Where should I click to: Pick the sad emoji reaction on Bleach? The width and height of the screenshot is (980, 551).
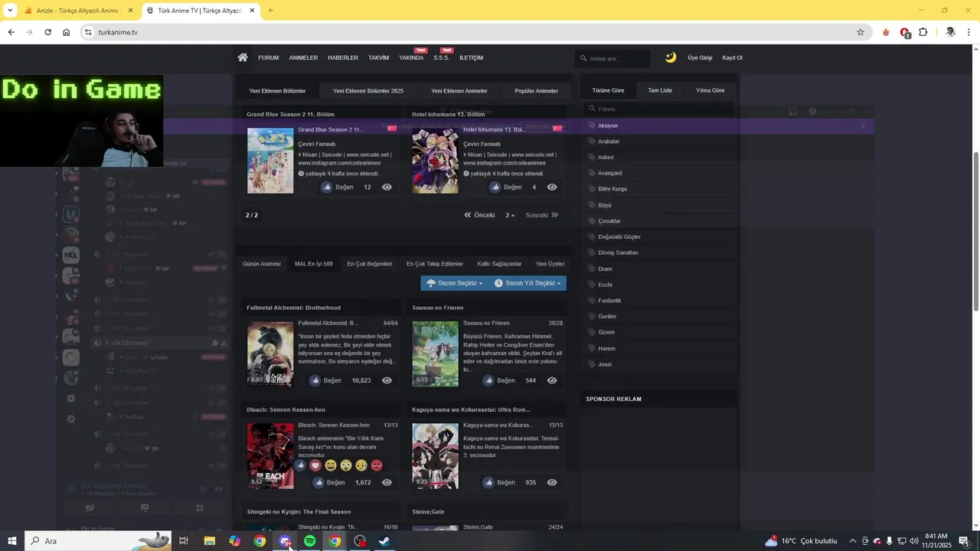click(x=361, y=465)
